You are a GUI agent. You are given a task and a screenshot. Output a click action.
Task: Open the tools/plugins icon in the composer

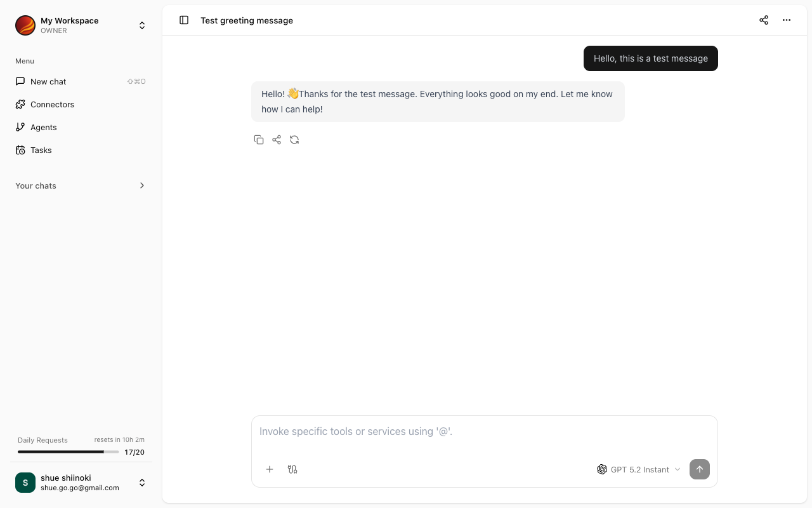[292, 469]
